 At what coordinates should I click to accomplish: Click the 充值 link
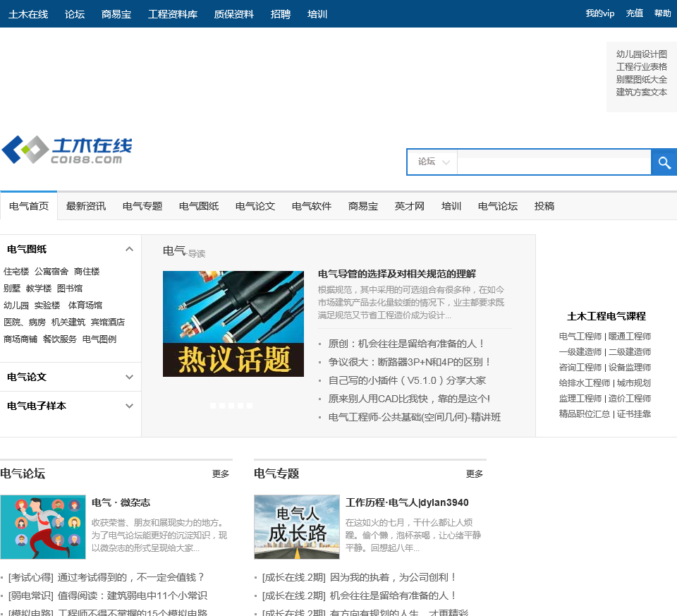point(635,13)
